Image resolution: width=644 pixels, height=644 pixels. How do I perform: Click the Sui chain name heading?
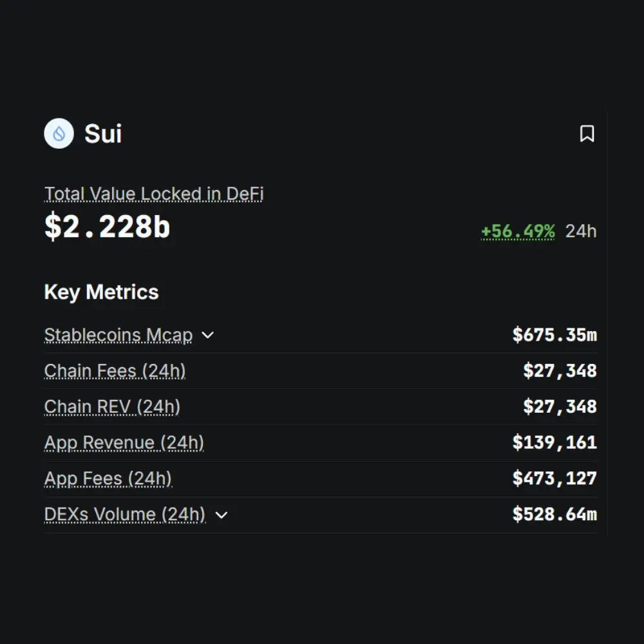103,134
